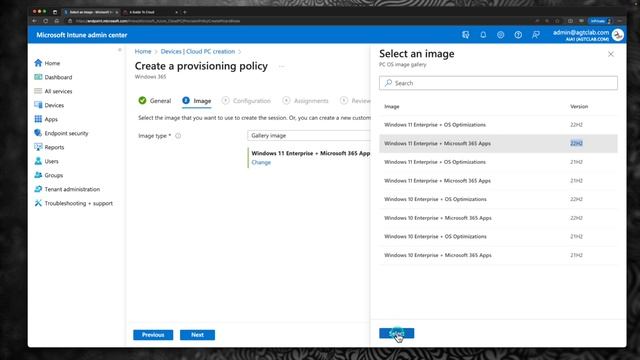
Task: Open Apps in the sidebar
Action: pos(46,119)
